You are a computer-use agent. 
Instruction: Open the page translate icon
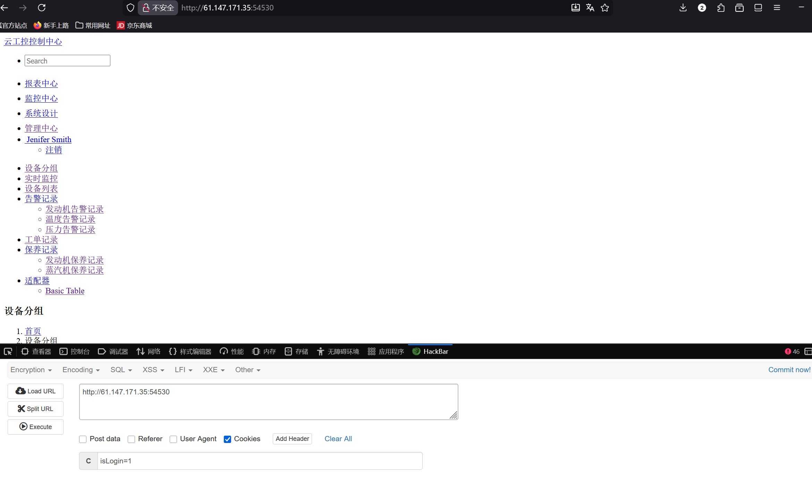590,8
